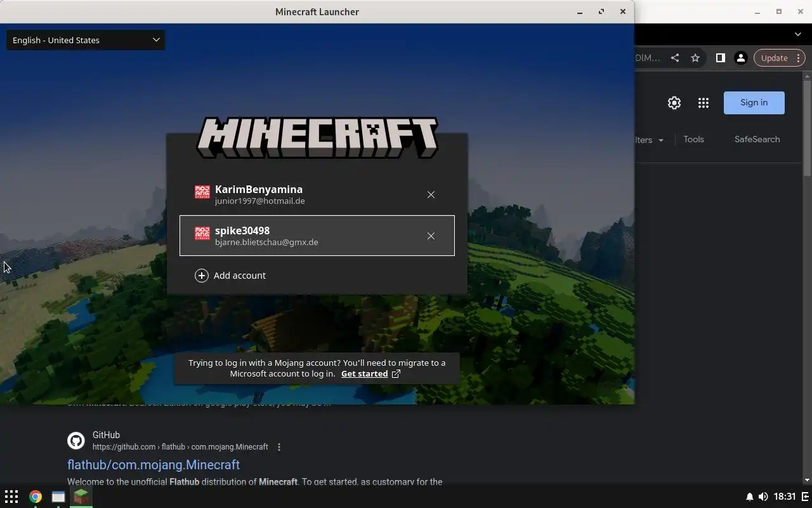The image size is (812, 508).
Task: Open the three-dot menu beside the GitHub result URL
Action: click(279, 447)
